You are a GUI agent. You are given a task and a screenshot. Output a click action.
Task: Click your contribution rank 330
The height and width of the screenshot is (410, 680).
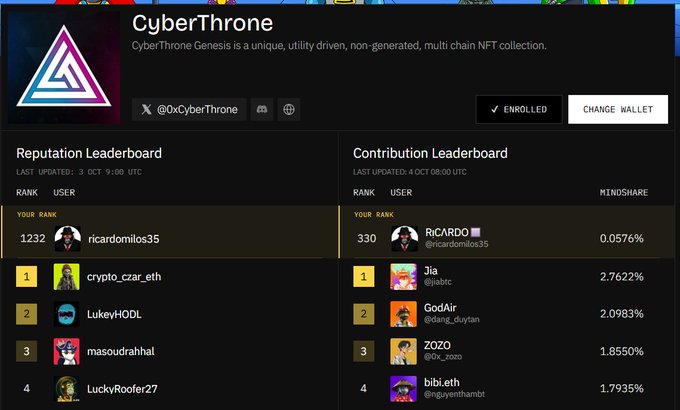366,238
